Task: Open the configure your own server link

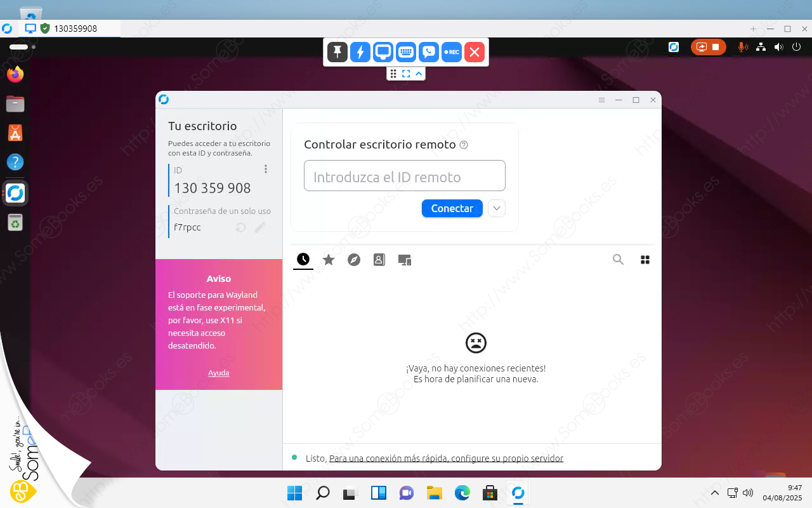Action: [x=447, y=458]
